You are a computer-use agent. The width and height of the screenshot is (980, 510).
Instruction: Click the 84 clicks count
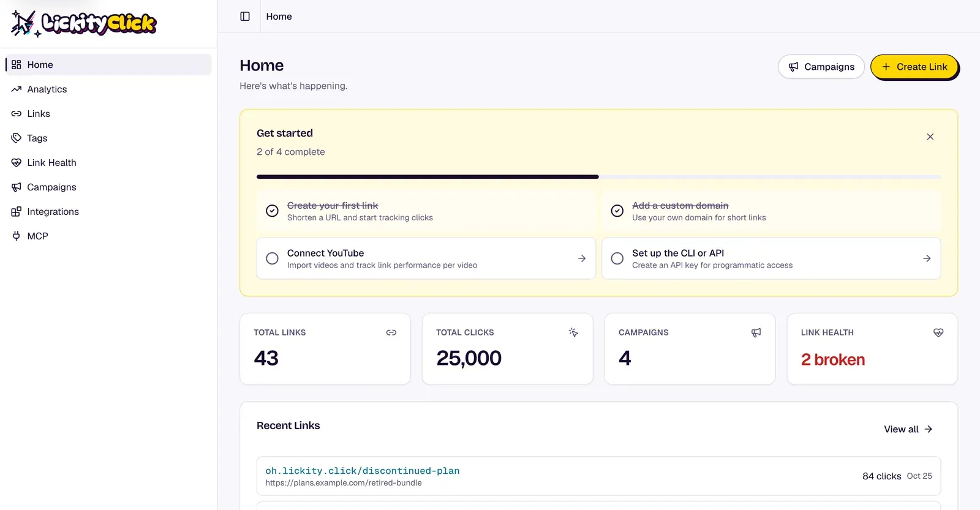(882, 476)
